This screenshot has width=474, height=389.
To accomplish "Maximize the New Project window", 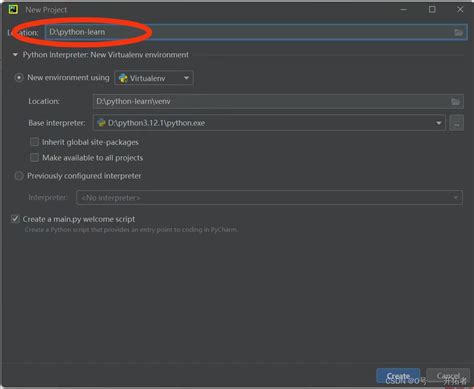I will coord(432,10).
